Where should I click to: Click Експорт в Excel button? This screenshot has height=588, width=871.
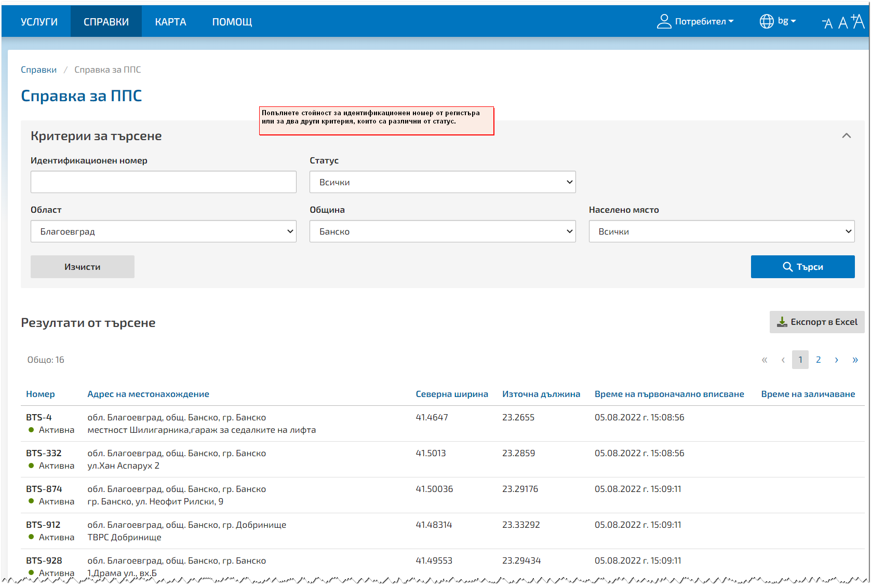pyautogui.click(x=817, y=322)
